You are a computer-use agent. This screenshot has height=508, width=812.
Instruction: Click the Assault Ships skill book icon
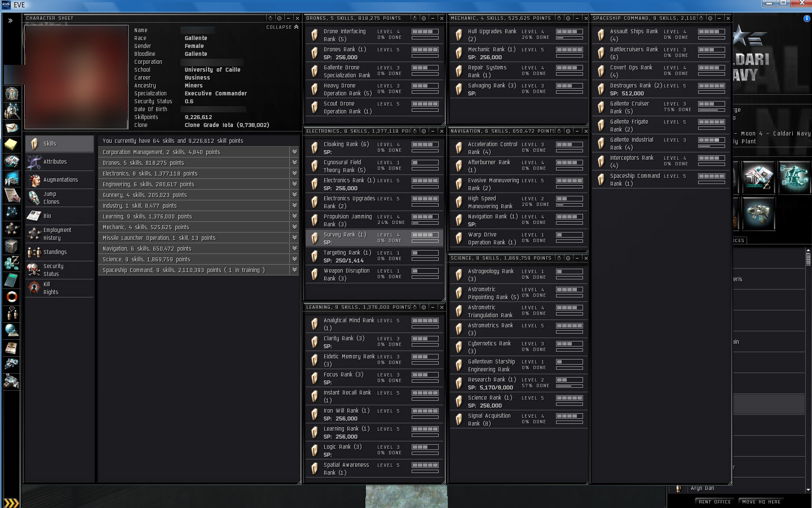click(x=601, y=35)
